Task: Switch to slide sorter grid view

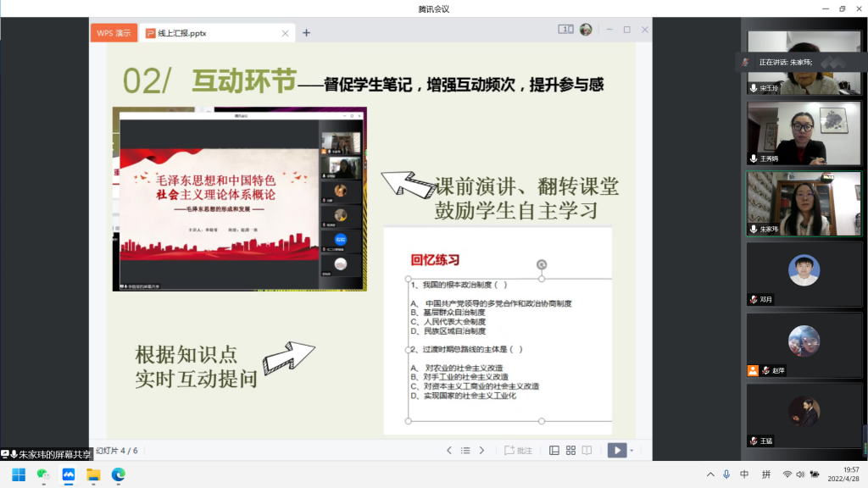Action: coord(570,451)
